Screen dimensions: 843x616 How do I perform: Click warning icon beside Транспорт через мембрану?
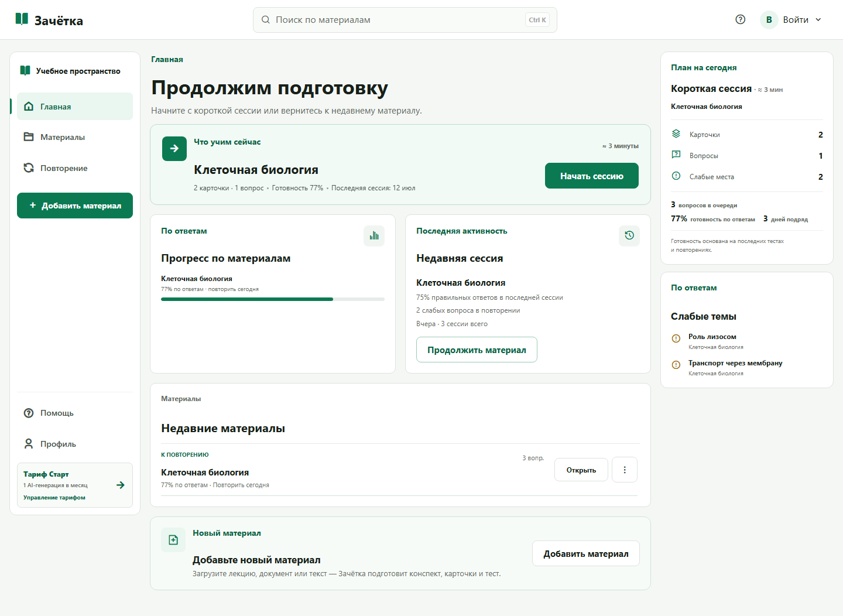(676, 365)
